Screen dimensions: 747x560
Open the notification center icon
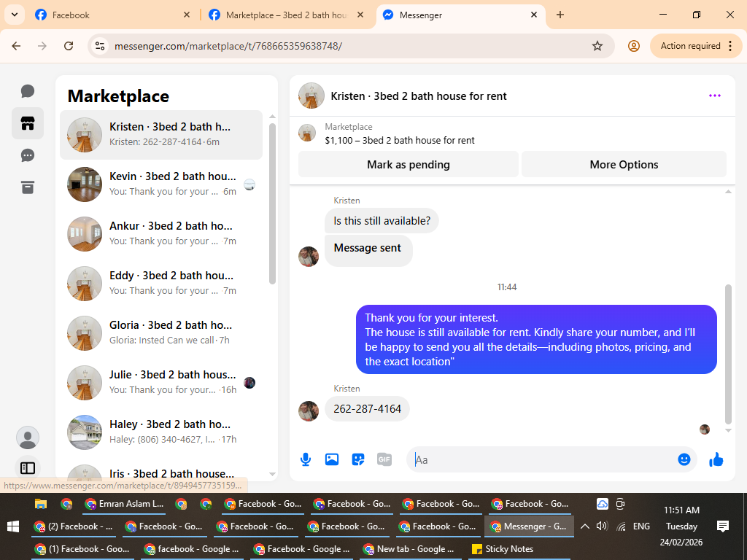coord(723,526)
